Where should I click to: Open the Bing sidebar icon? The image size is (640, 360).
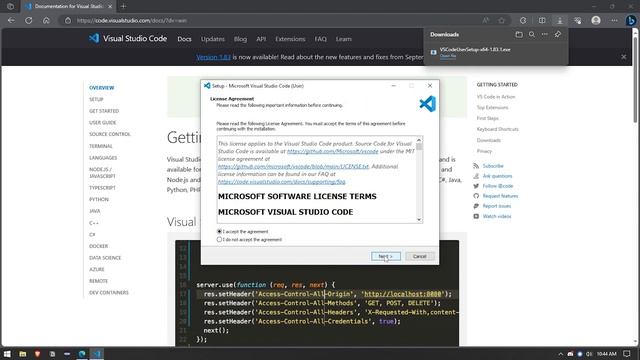[631, 20]
